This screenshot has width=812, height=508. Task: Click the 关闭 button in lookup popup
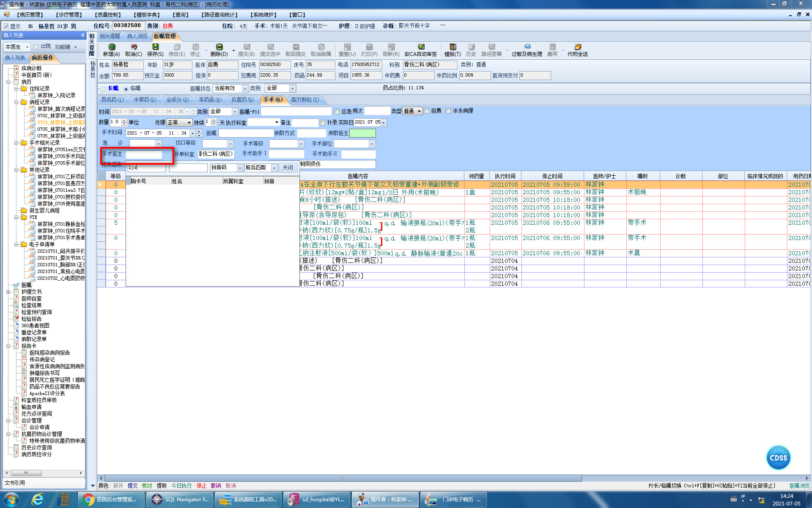288,168
